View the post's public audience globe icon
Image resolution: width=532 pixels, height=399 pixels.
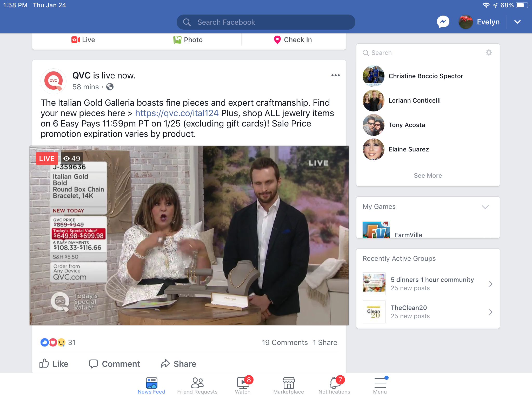coord(110,87)
